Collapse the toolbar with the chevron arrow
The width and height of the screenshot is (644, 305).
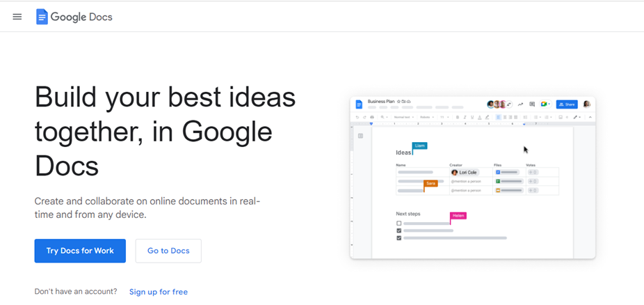590,117
